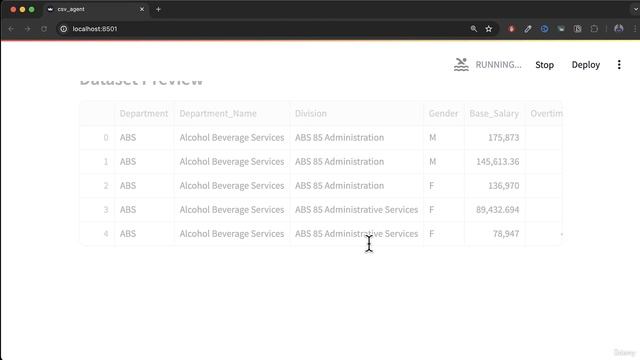Bookmark this page with star icon
Viewport: 640px width, 360px height.
coord(489,29)
